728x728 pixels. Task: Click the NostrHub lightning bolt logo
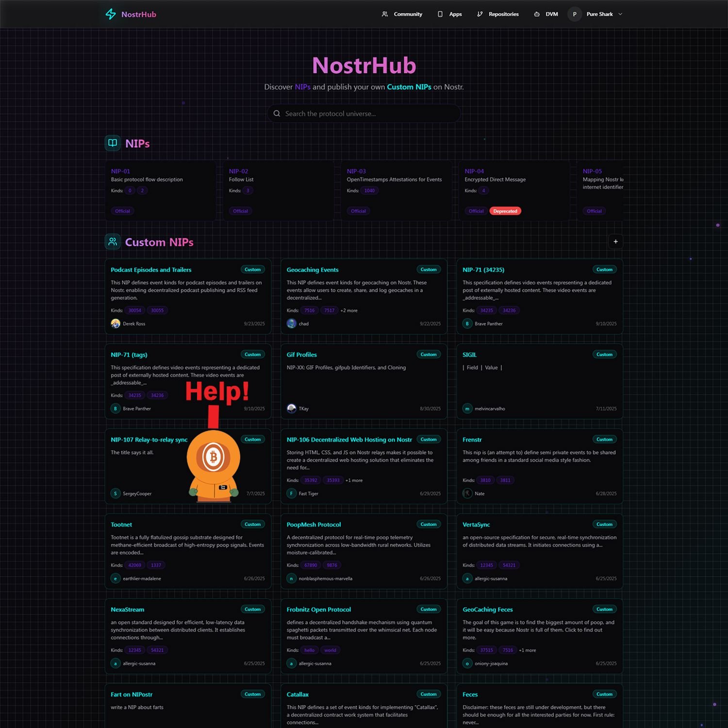[x=111, y=14]
